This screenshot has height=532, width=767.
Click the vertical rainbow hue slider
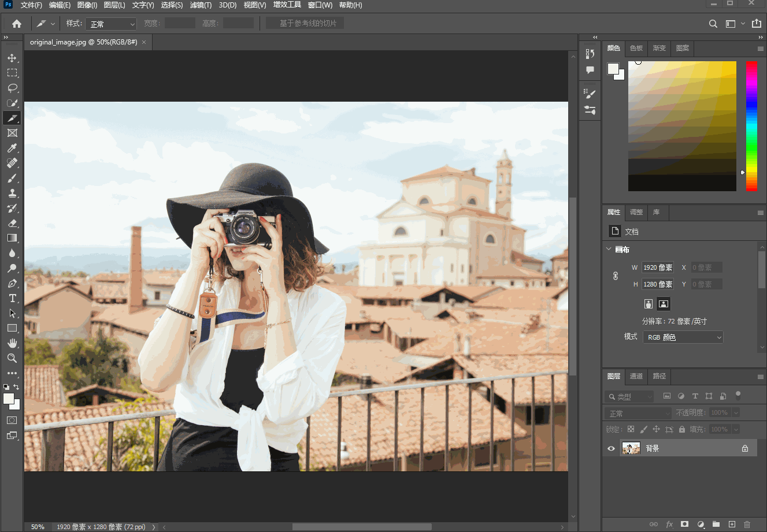[x=751, y=125]
